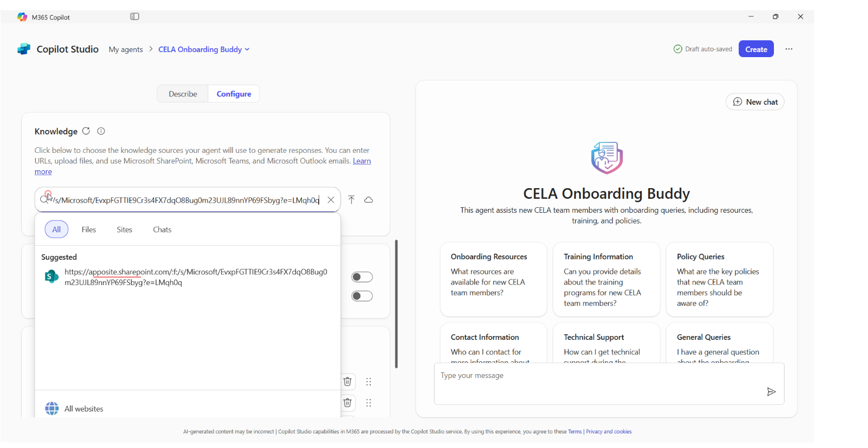This screenshot has width=868, height=448.
Task: Toggle the lower capability switch
Action: [x=362, y=296]
